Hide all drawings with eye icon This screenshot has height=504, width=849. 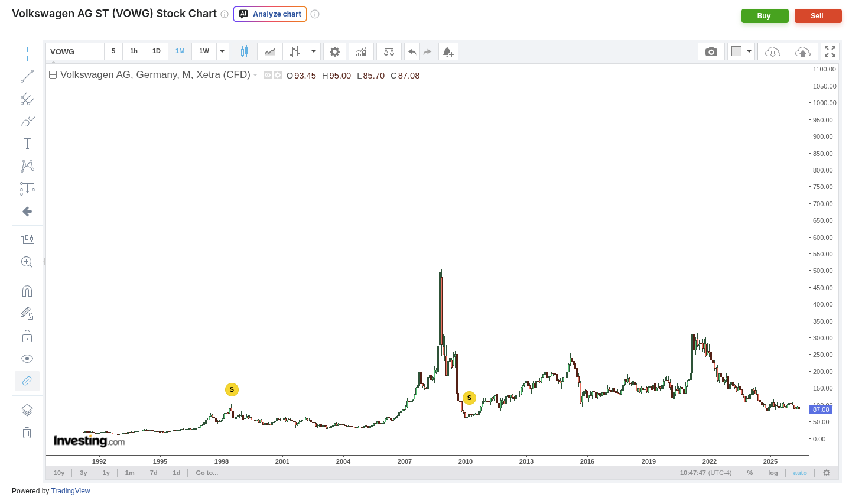[27, 359]
